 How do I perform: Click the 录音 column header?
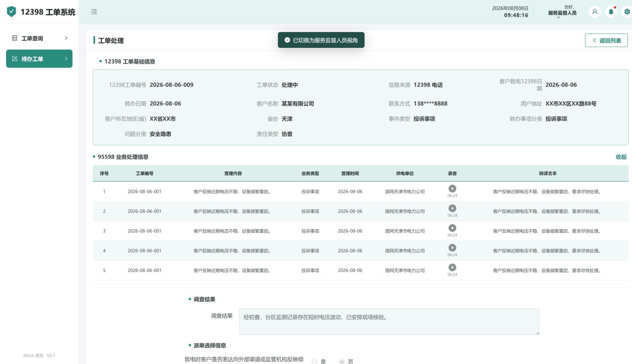(452, 174)
